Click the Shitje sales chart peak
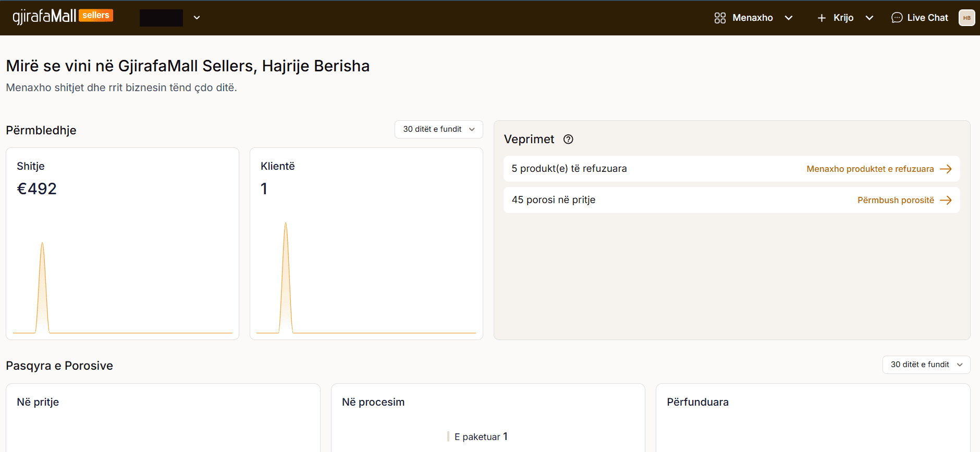This screenshot has width=980, height=452. (x=42, y=244)
